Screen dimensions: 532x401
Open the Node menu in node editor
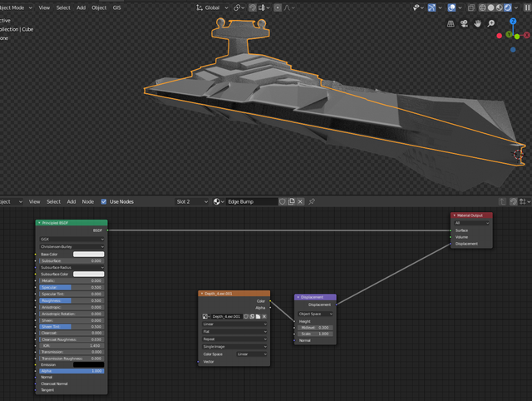[x=88, y=201]
